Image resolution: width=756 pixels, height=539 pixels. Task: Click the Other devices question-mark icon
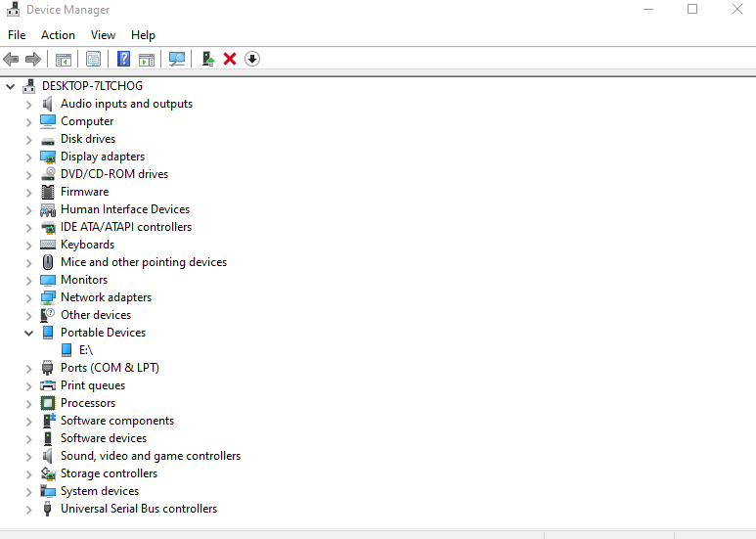click(48, 315)
